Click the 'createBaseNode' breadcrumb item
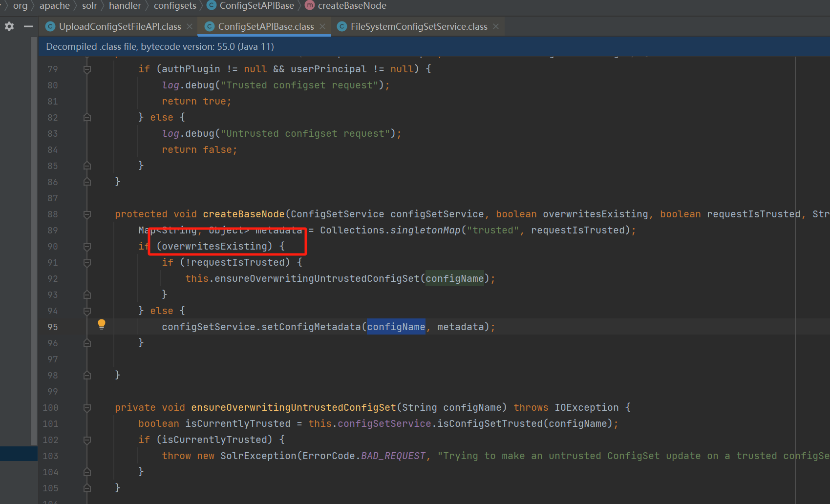The width and height of the screenshot is (830, 504). [x=352, y=5]
